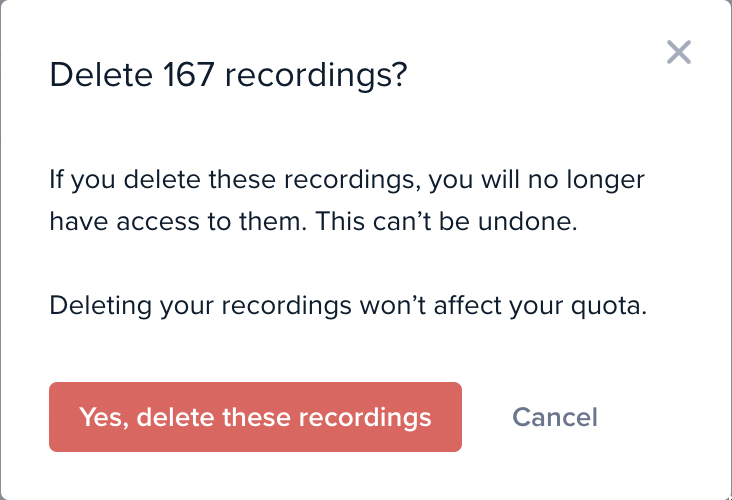Close the dialog with the X icon

coord(679,52)
